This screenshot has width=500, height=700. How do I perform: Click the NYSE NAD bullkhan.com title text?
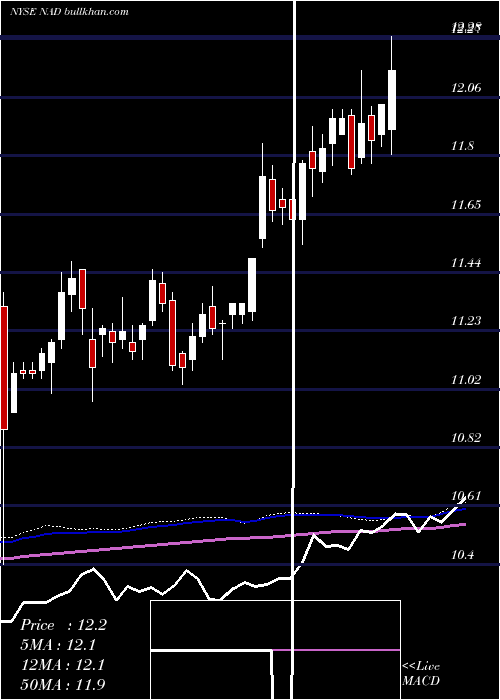[x=69, y=11]
